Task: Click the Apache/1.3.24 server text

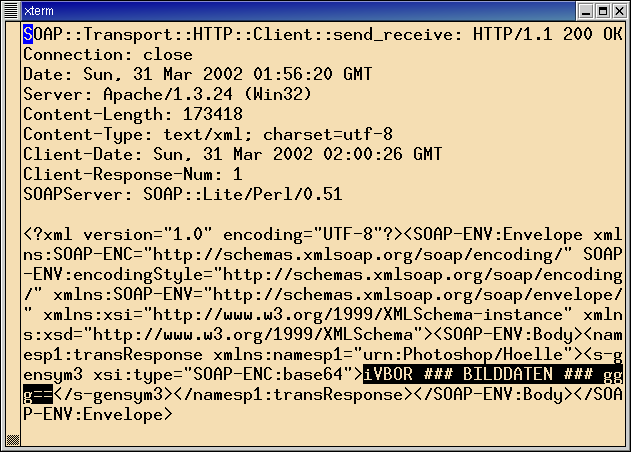Action: point(168,94)
